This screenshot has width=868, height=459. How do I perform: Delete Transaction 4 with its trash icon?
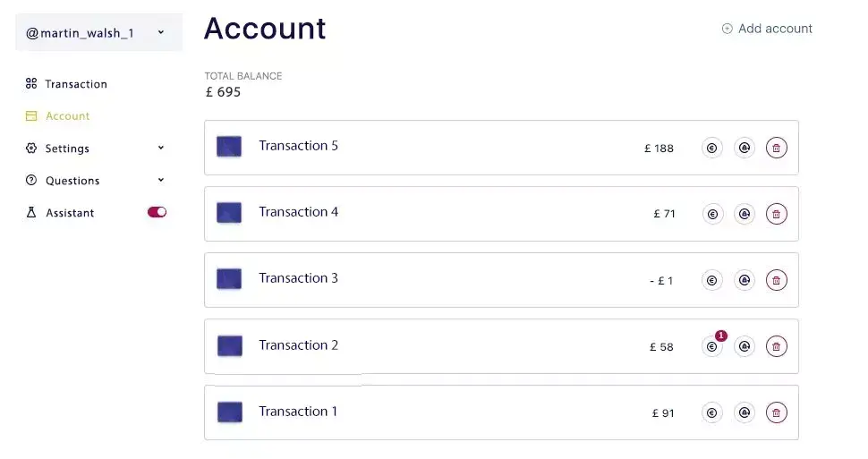pyautogui.click(x=777, y=214)
